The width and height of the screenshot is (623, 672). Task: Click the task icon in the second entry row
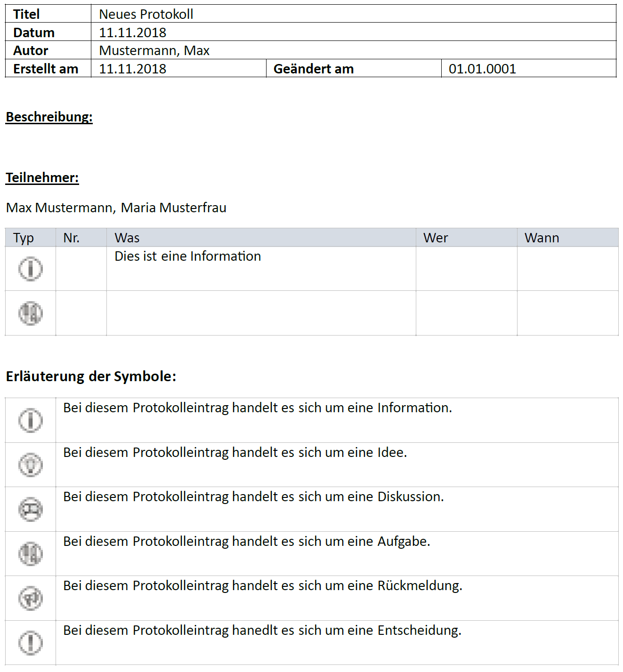(x=31, y=313)
